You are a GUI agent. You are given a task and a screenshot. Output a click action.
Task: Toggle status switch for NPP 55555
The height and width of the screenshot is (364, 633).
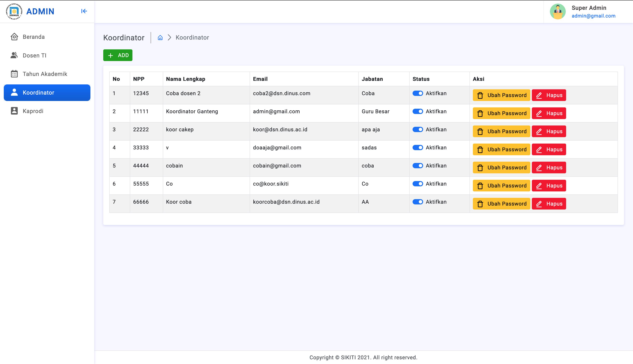[418, 184]
